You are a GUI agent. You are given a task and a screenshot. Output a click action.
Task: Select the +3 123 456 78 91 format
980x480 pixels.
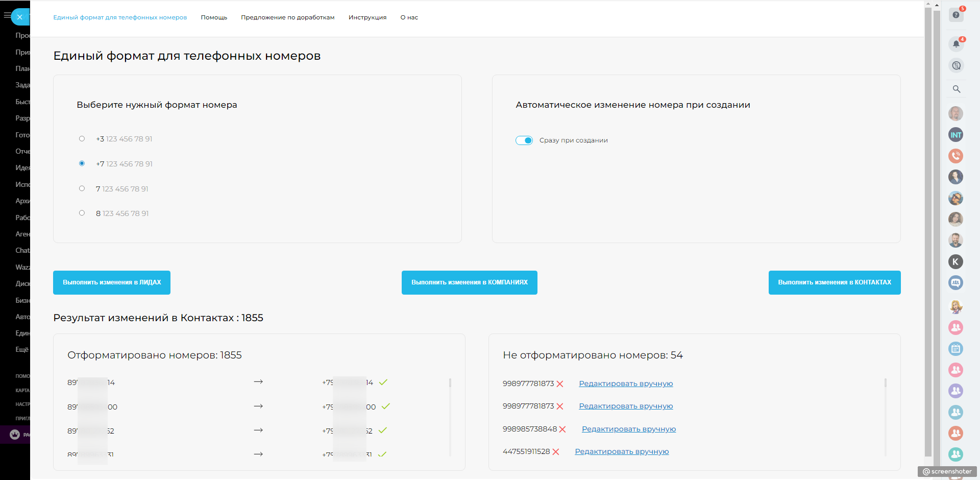tap(82, 139)
